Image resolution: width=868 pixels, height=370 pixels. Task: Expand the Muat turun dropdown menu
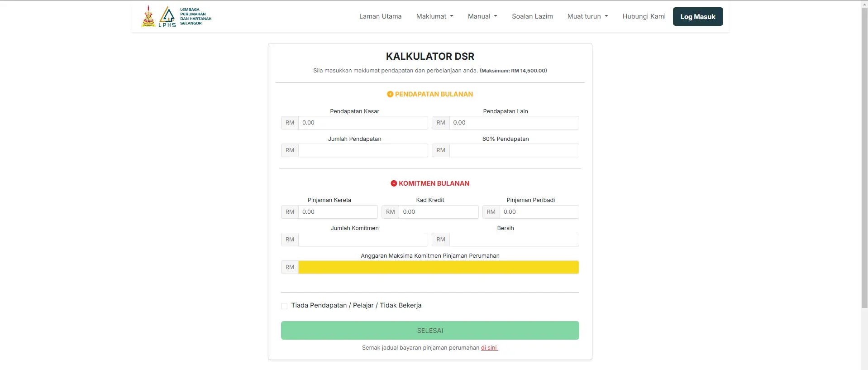point(587,16)
